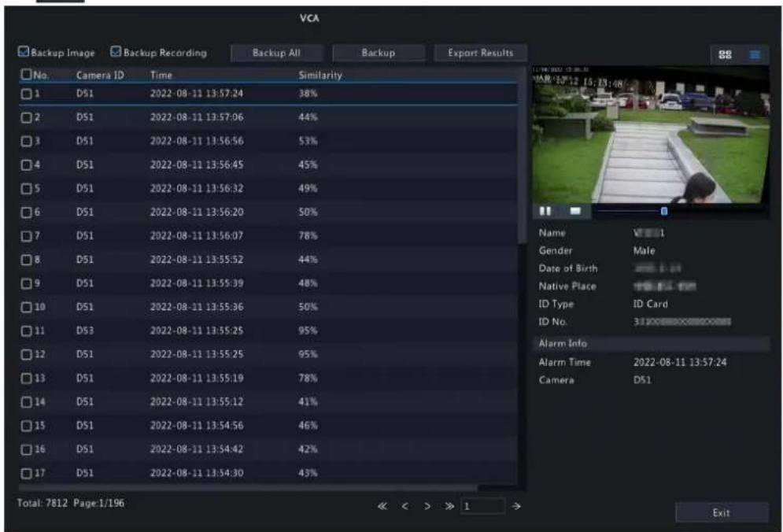The image size is (783, 532).
Task: Select the row with time 13:54:30
Action: pos(268,473)
